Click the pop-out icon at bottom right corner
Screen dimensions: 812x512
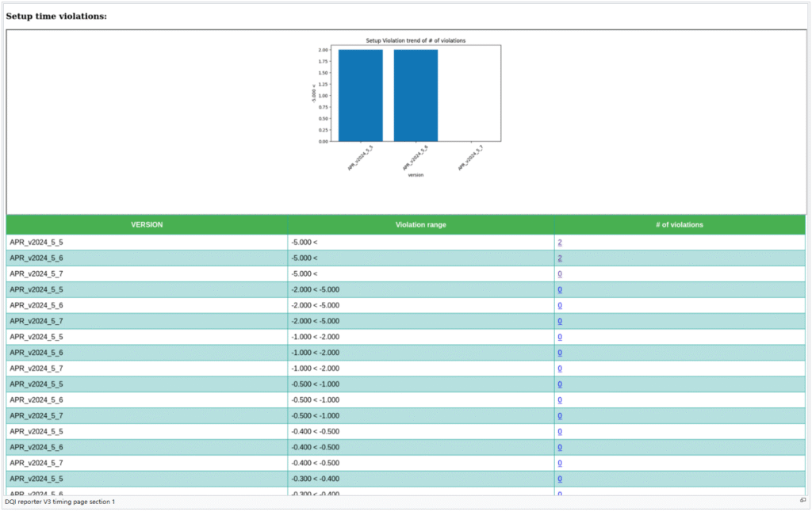(802, 501)
